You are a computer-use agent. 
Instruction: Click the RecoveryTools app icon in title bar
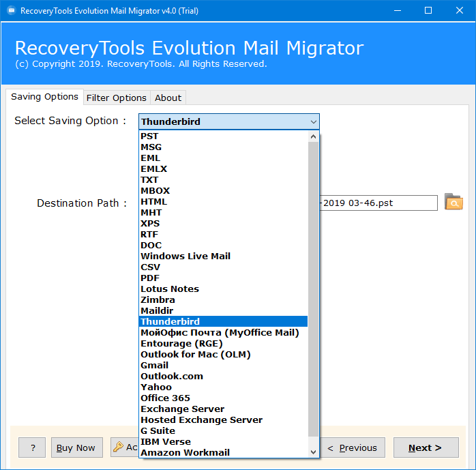[12, 11]
